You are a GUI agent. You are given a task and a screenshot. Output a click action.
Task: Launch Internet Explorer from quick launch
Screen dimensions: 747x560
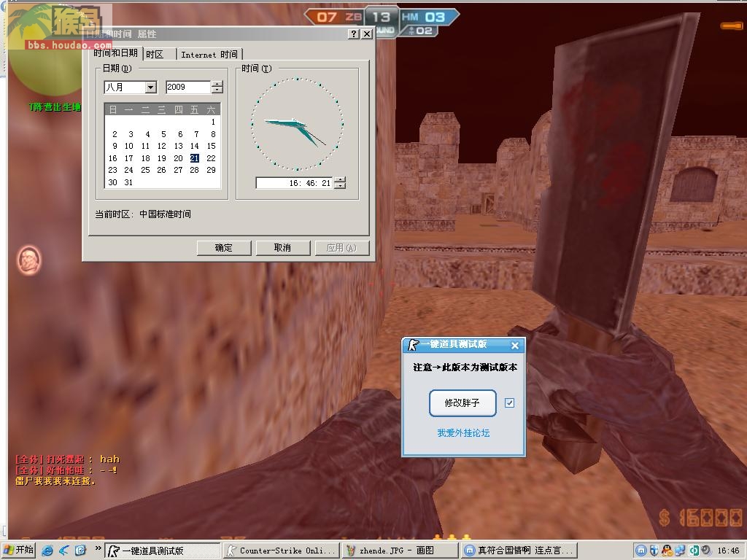tap(47, 551)
